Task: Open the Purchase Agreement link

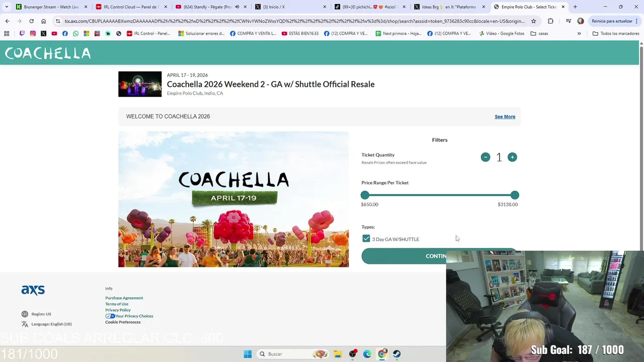Action: point(124,298)
